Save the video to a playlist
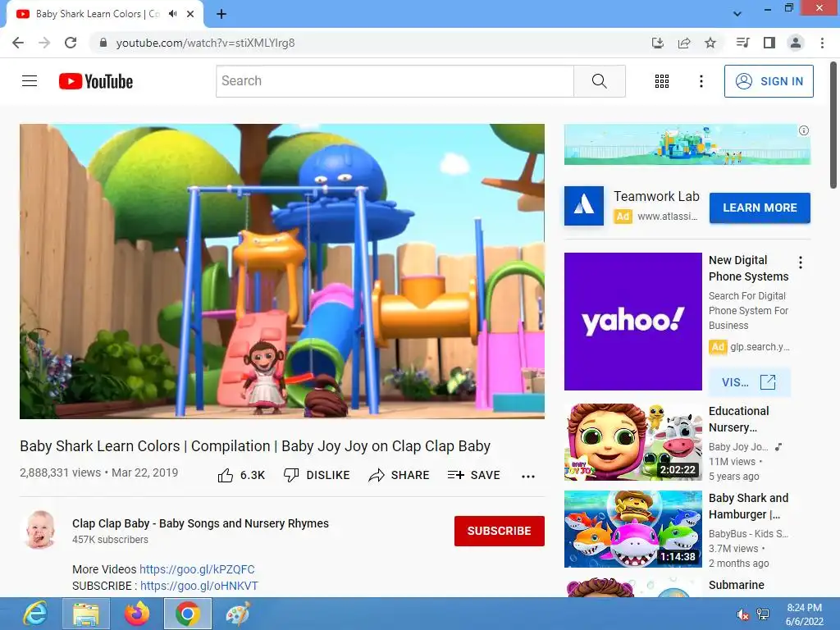 point(473,475)
